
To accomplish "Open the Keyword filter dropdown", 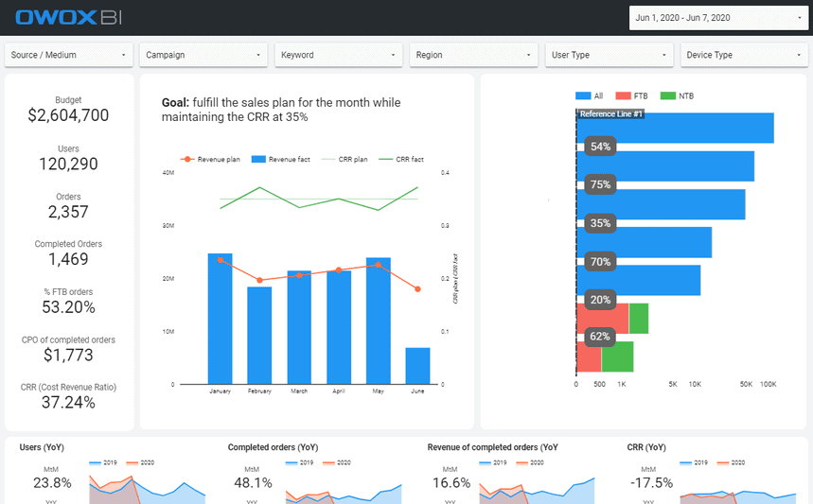I will click(x=339, y=55).
